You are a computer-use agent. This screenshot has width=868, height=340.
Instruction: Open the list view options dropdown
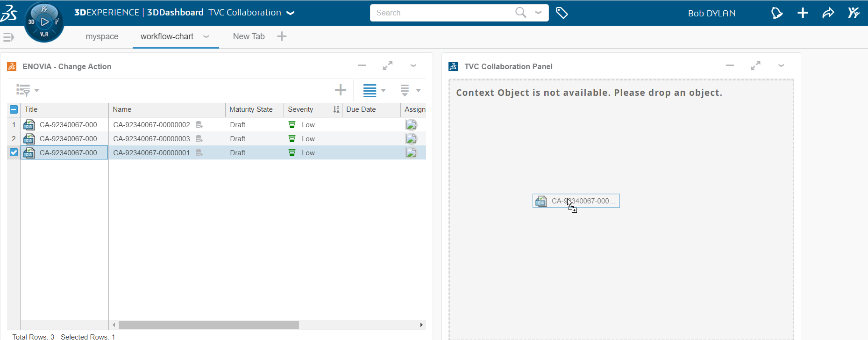tap(374, 90)
